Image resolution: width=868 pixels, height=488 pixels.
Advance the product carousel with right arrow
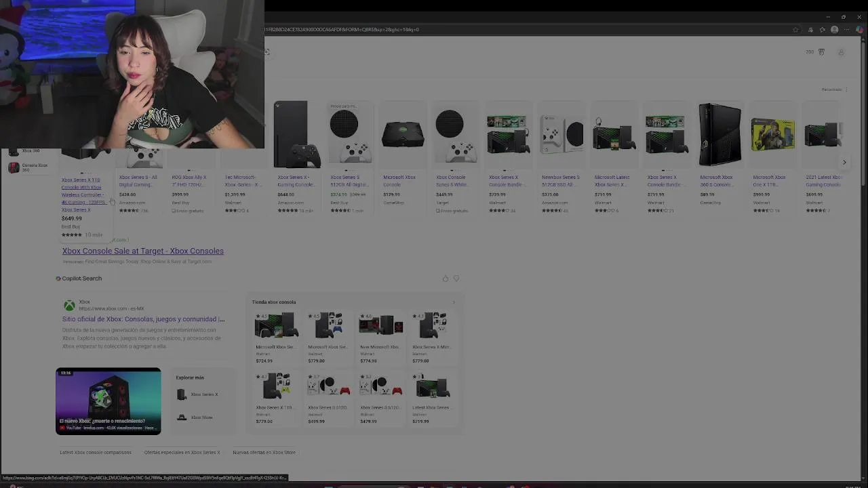[844, 162]
